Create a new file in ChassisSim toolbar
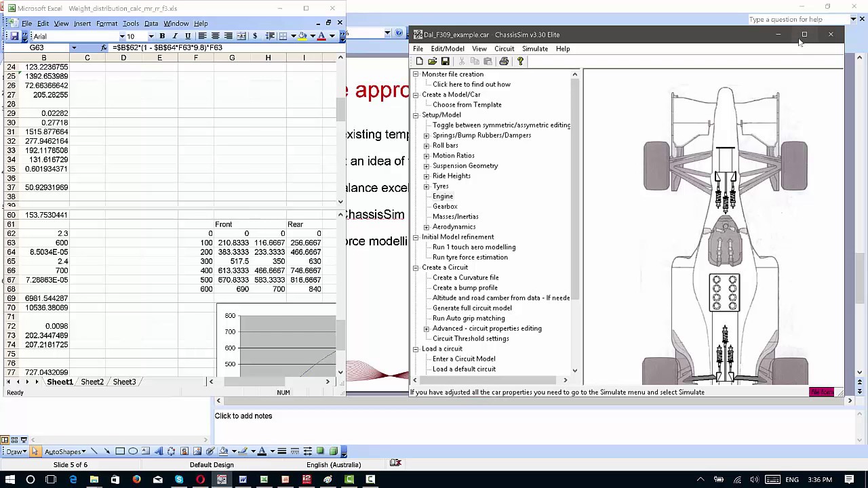The height and width of the screenshot is (488, 868). [419, 61]
